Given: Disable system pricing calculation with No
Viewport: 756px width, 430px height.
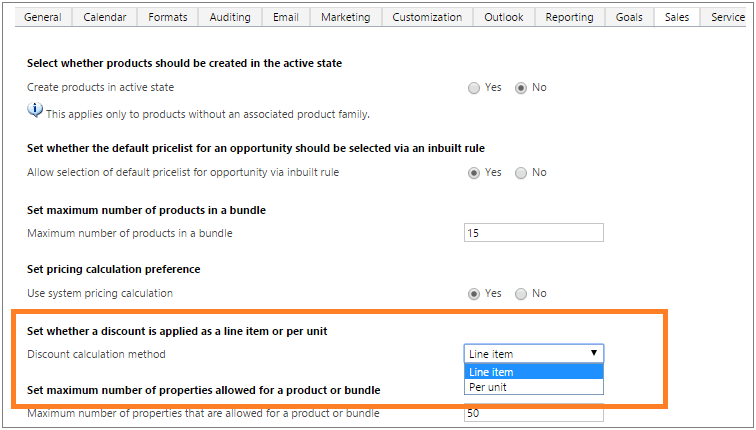Looking at the screenshot, I should (x=521, y=294).
